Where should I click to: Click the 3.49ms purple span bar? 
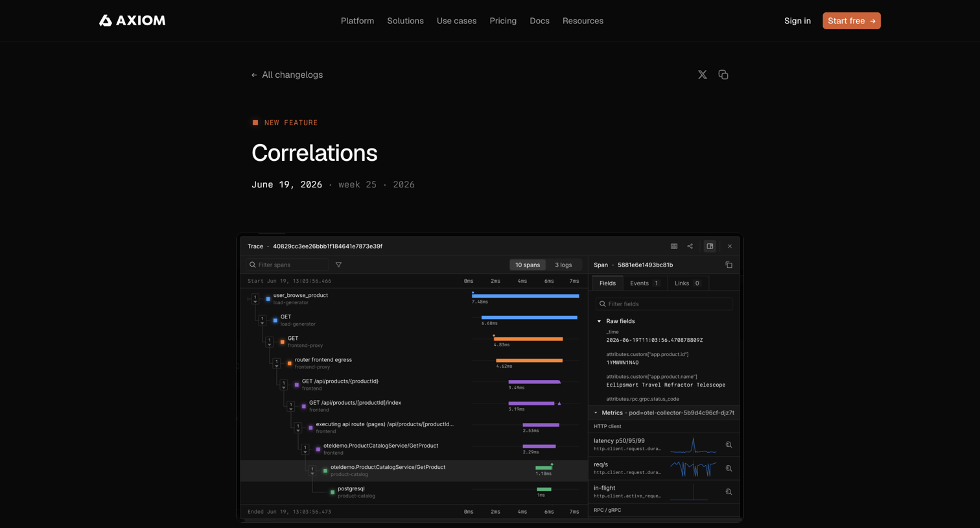(x=535, y=382)
